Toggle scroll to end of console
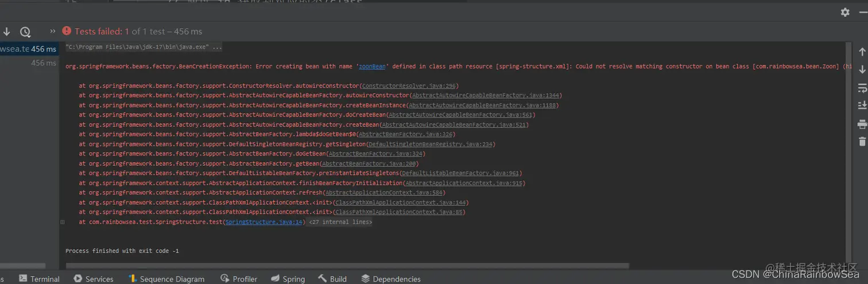The image size is (868, 284). (x=862, y=105)
